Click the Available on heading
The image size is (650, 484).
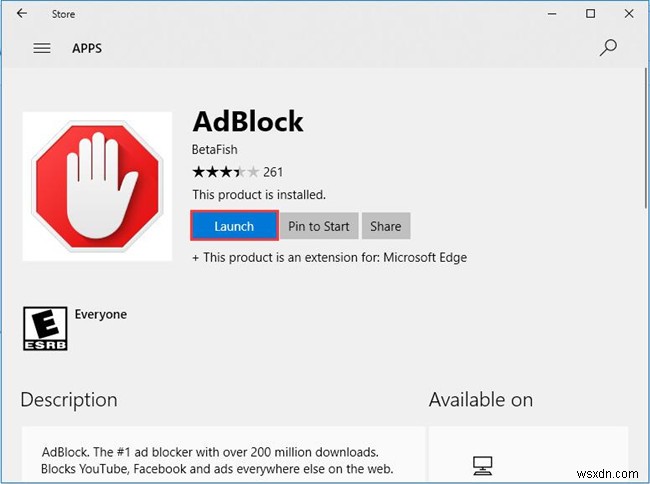[x=481, y=400]
